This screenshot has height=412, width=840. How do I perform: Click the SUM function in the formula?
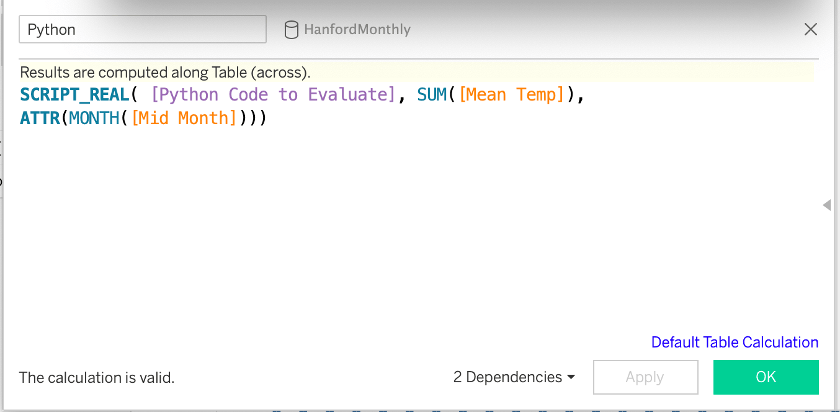(x=433, y=95)
